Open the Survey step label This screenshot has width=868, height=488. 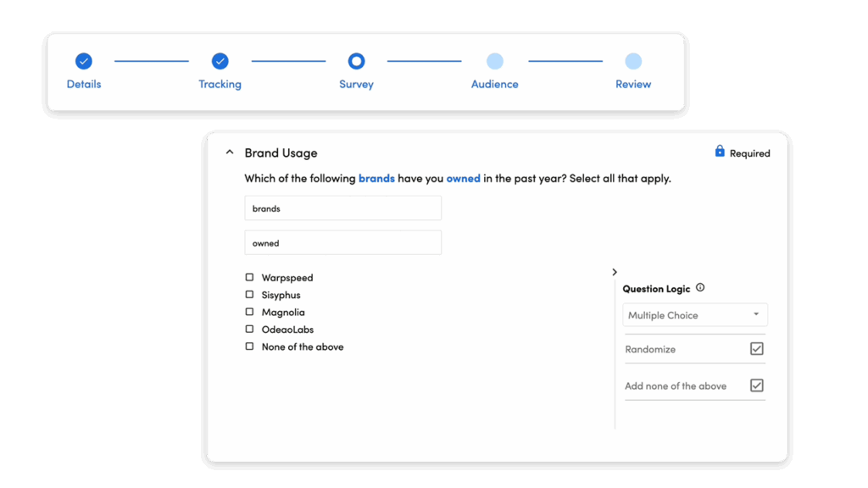[x=357, y=84]
